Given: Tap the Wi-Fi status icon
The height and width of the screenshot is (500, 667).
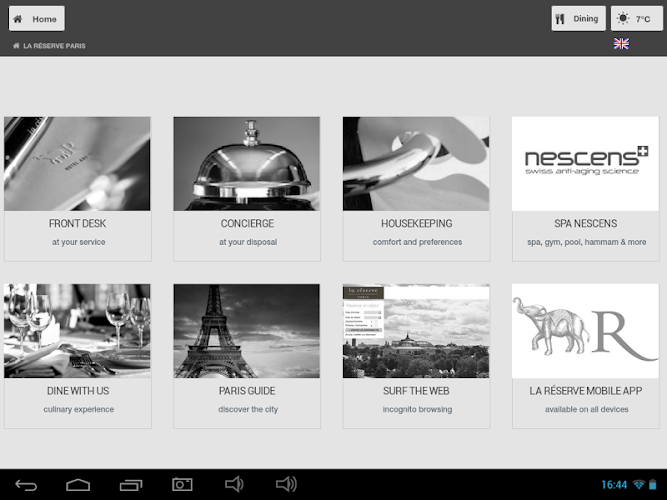Looking at the screenshot, I should [x=638, y=484].
